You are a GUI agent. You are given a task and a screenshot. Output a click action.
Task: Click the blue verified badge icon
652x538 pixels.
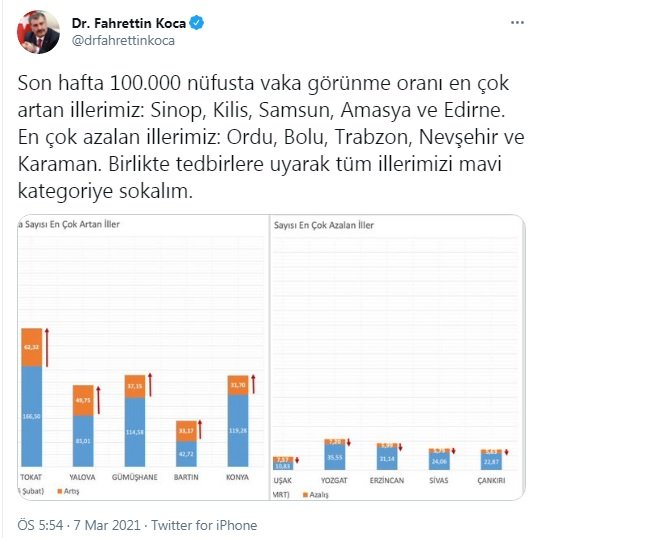point(196,23)
